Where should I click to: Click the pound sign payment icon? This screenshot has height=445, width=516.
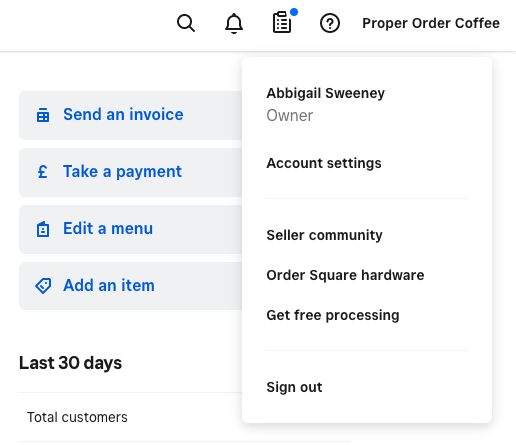click(42, 172)
